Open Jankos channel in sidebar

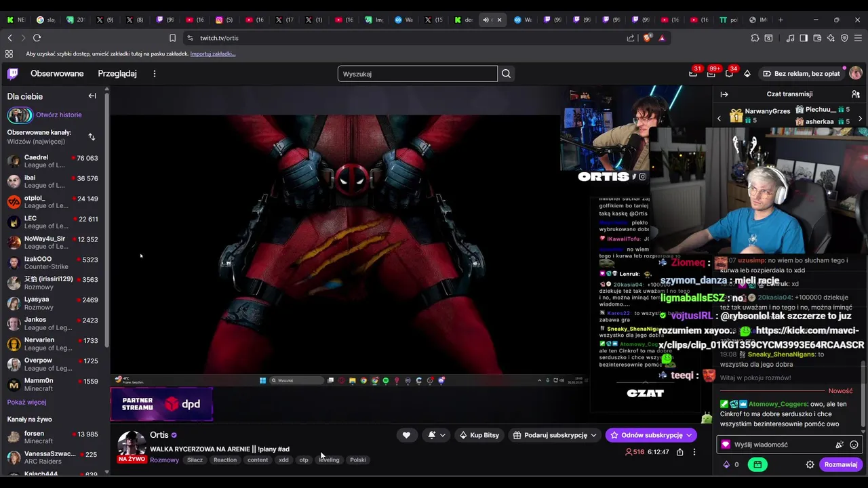click(53, 323)
